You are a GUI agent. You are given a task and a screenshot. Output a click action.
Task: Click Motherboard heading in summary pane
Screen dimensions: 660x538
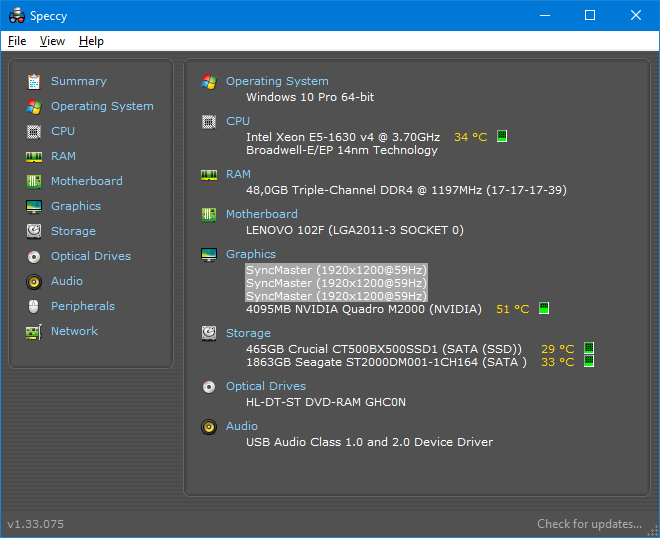coord(261,214)
